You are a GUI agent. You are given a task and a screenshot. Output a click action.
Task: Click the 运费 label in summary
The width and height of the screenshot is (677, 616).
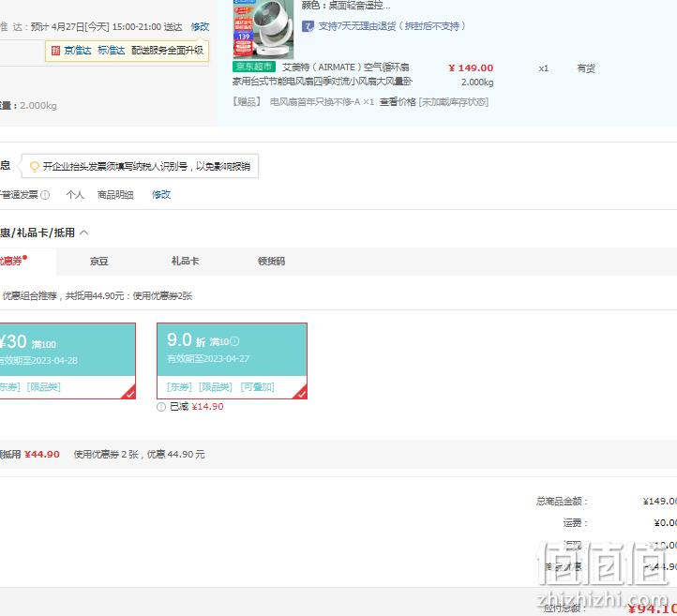(x=576, y=523)
